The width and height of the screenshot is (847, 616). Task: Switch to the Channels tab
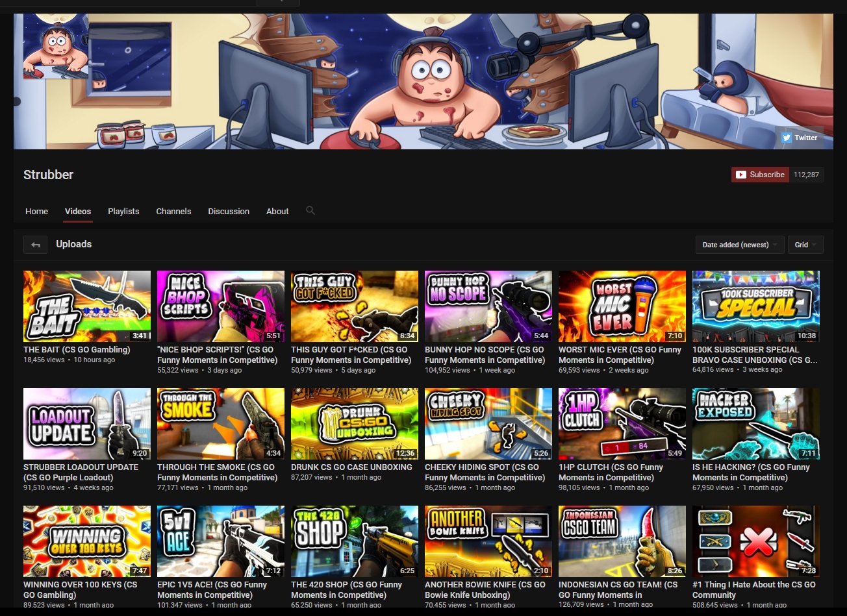pyautogui.click(x=173, y=212)
